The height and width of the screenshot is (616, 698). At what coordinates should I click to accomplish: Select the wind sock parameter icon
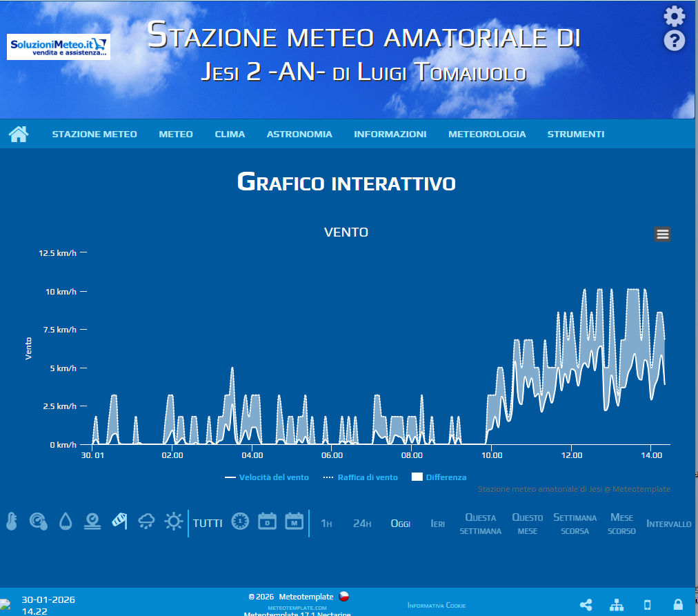click(x=119, y=521)
